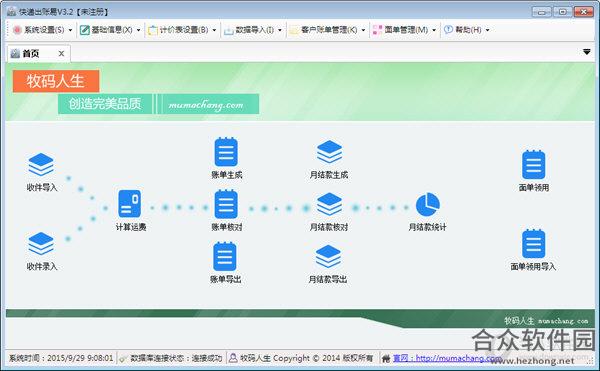Open the 官网 mumachang.com link

447,358
